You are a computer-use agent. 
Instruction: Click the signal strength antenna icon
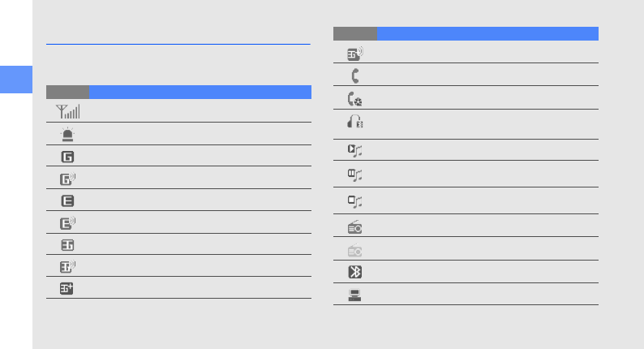click(x=67, y=111)
